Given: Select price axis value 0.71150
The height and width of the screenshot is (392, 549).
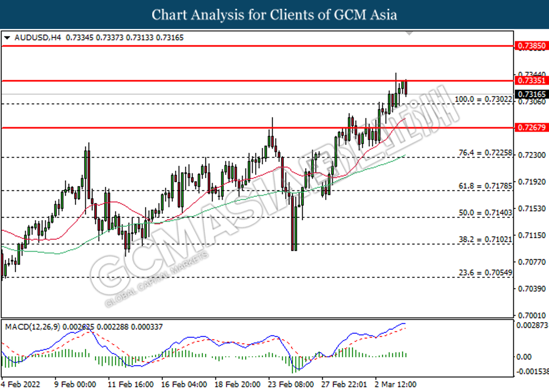Looking at the screenshot, I should tap(532, 235).
